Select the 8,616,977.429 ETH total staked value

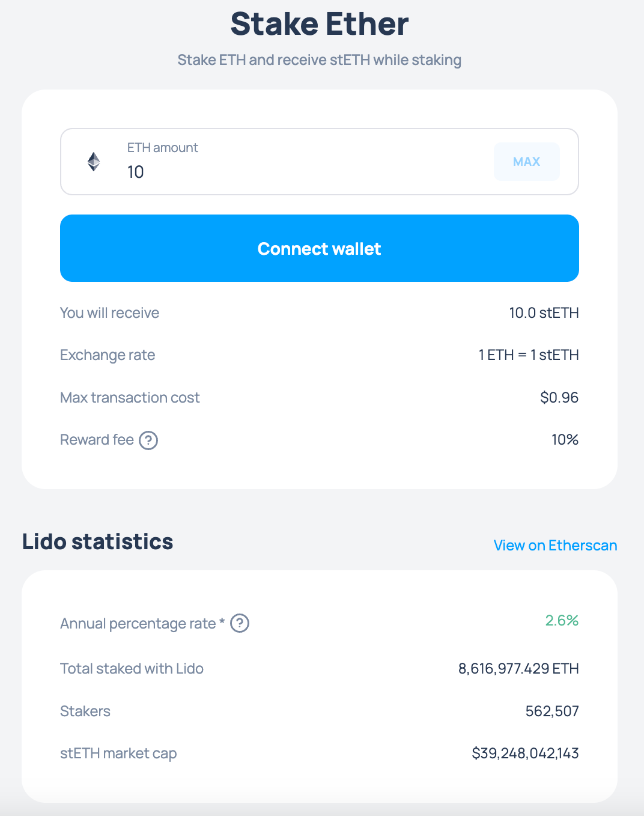tap(518, 669)
